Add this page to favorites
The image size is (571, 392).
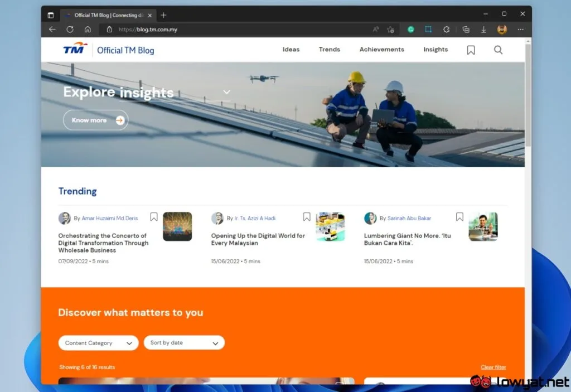pos(390,30)
